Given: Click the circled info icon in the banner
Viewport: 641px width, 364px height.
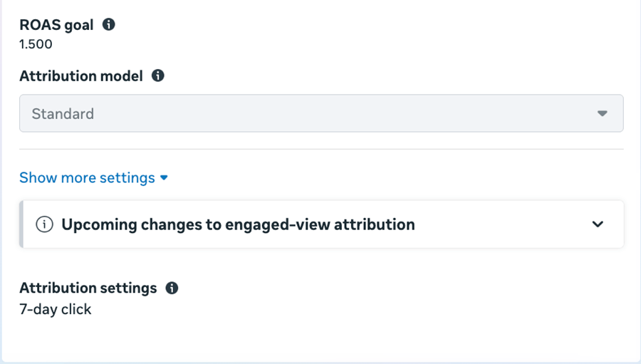Looking at the screenshot, I should (44, 224).
